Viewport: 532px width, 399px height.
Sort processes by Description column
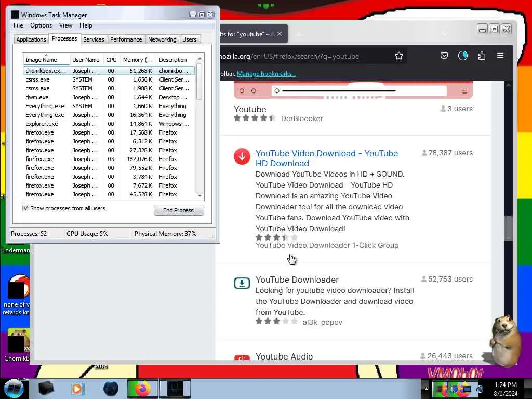tap(176, 60)
